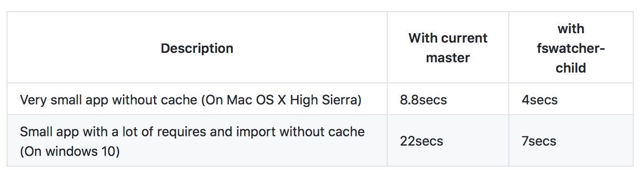Screen dimensions: 644x176
Task: Click lowercase "with" atop the last column header
Action: (x=571, y=29)
